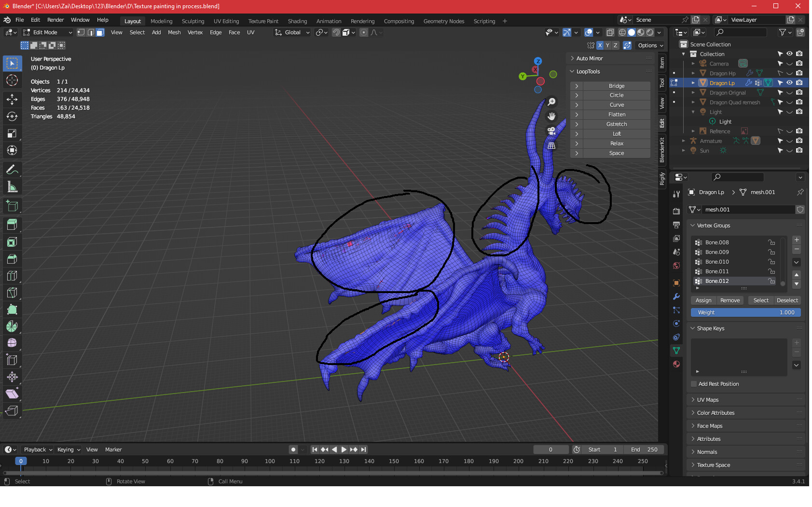Switch to face select mode

tap(100, 32)
